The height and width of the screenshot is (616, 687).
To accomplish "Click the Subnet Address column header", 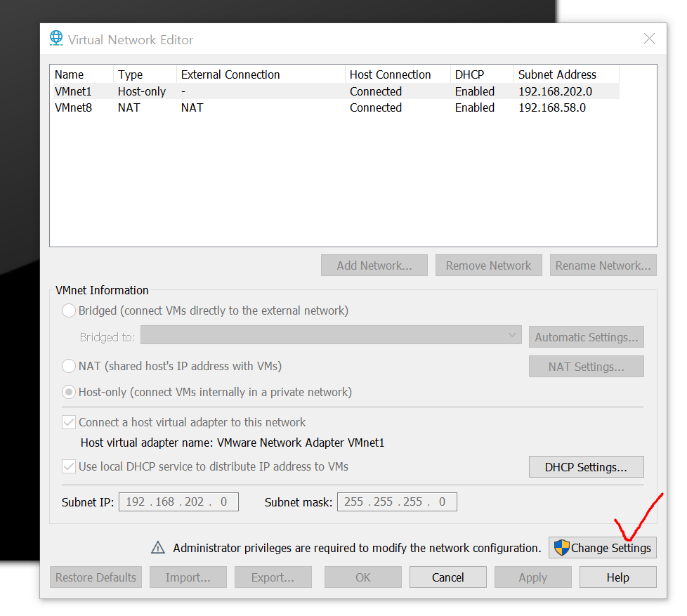I will [566, 74].
